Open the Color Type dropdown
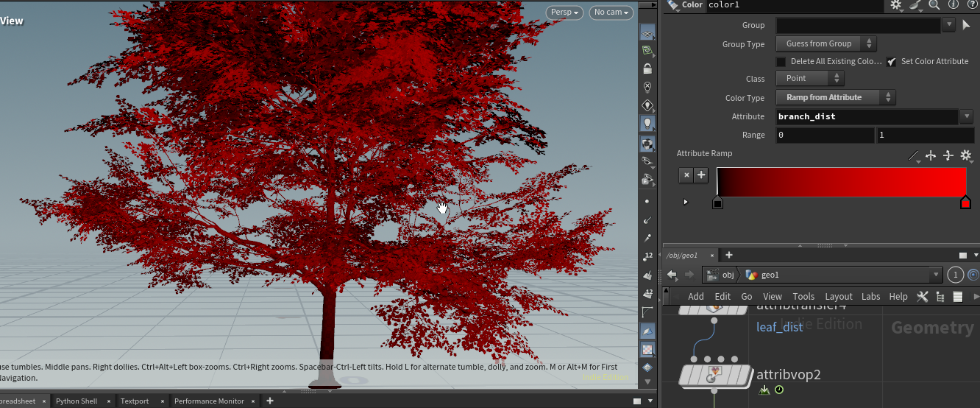 tap(835, 97)
